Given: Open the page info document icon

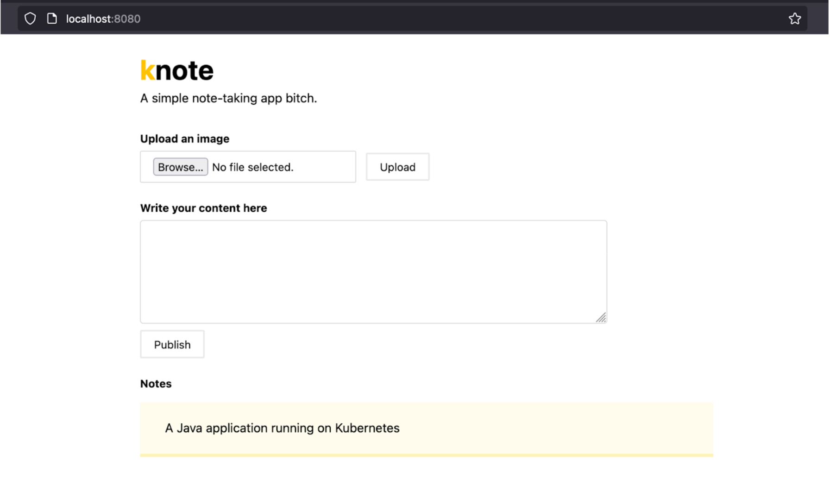Looking at the screenshot, I should [x=52, y=19].
